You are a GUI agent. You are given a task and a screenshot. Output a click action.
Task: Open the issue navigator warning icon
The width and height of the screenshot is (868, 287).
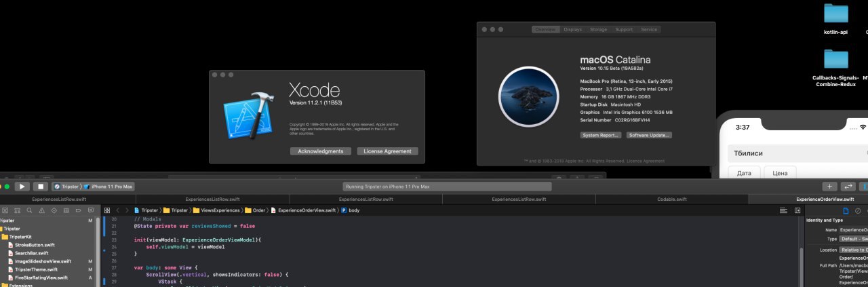pyautogui.click(x=41, y=210)
